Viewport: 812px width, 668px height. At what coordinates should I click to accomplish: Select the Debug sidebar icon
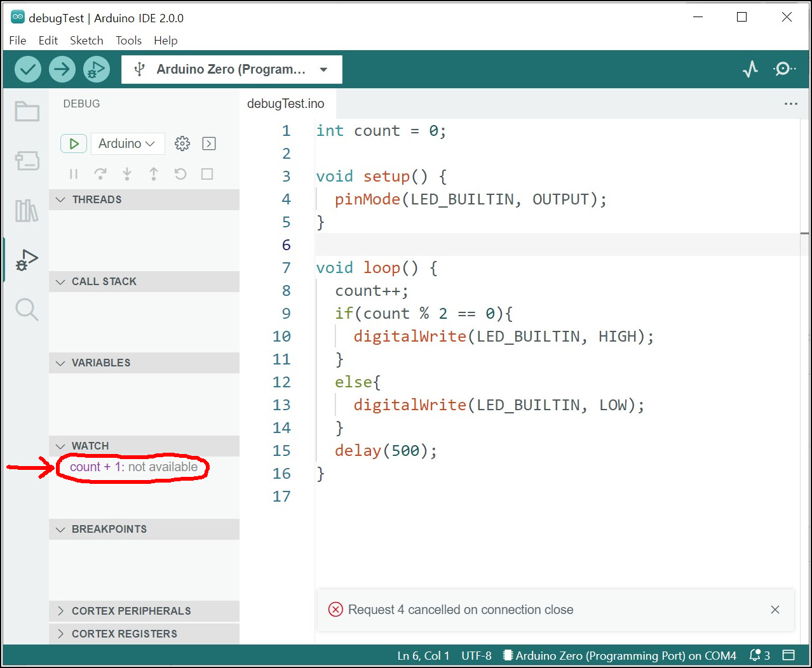click(x=27, y=260)
